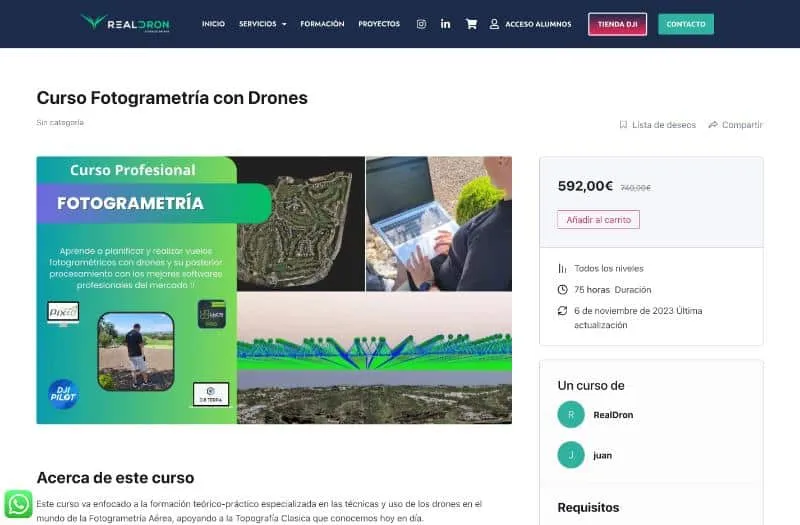
Task: Click the course banner image
Action: 274,290
